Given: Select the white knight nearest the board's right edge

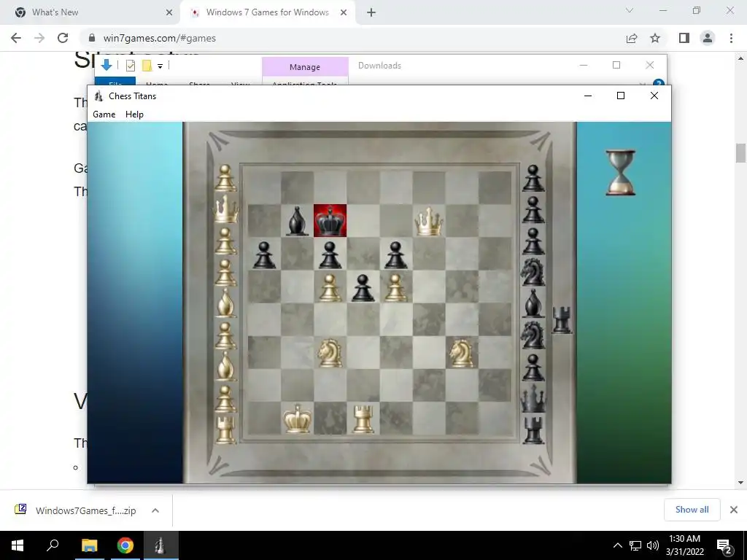Looking at the screenshot, I should tap(461, 353).
